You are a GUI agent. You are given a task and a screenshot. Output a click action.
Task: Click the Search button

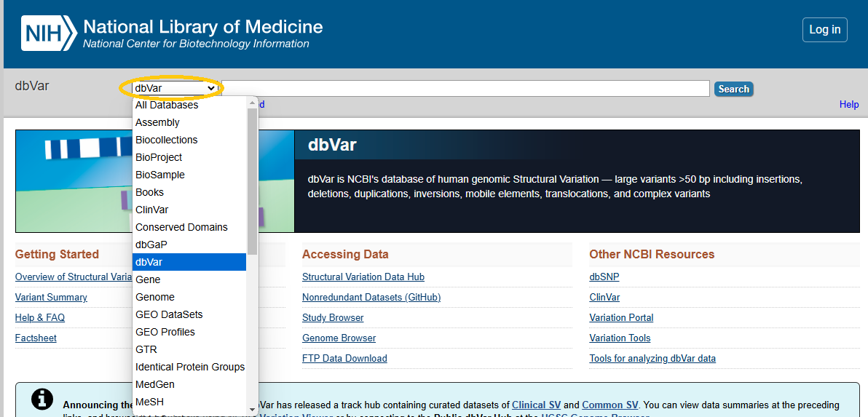pos(733,89)
